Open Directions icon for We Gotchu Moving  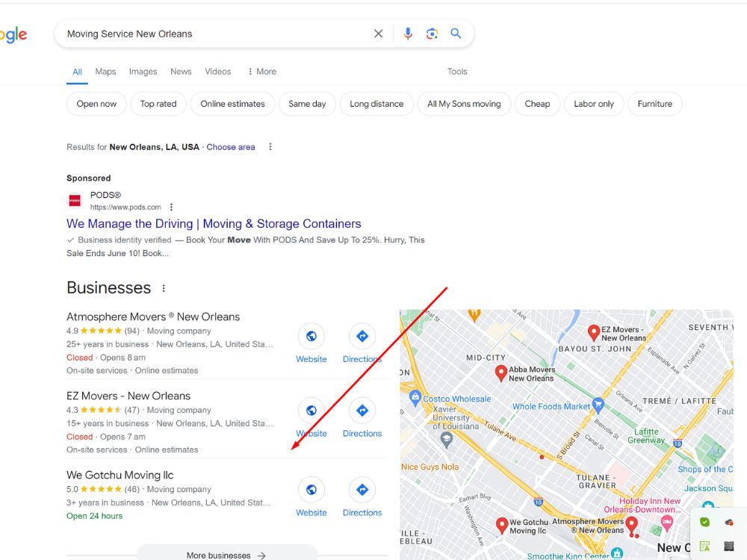tap(362, 490)
